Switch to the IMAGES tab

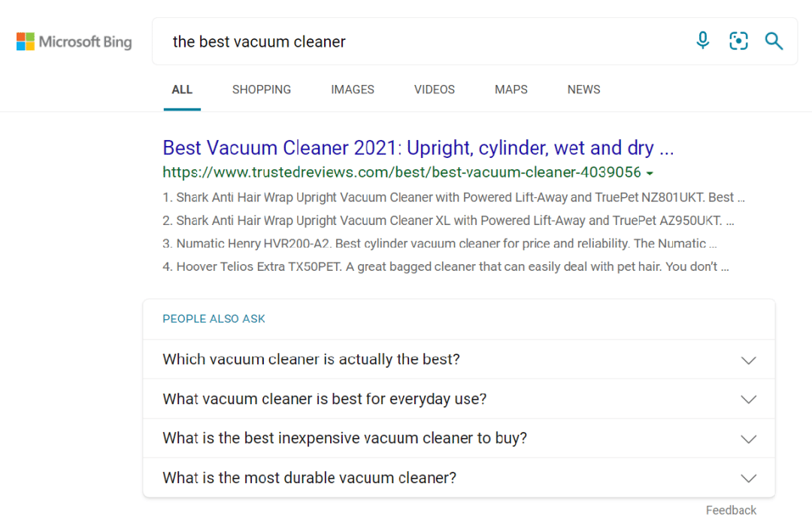(353, 90)
